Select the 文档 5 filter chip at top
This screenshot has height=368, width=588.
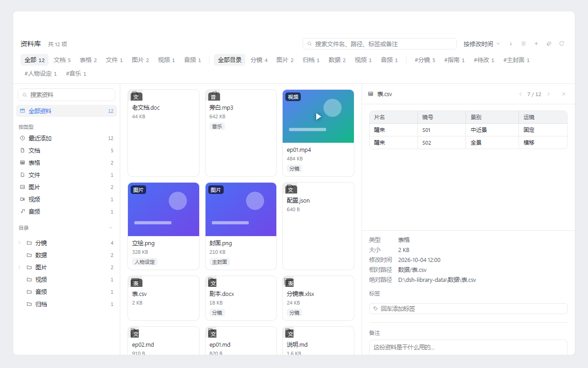(62, 60)
